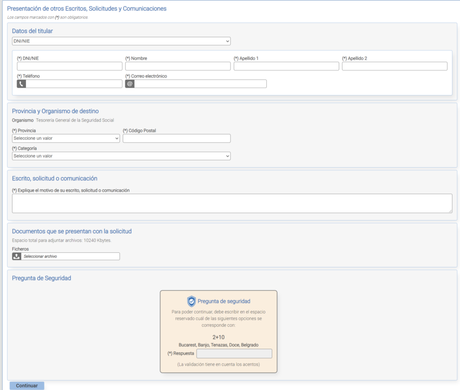Click the 2+10 security question text
This screenshot has width=460, height=390.
(x=219, y=337)
